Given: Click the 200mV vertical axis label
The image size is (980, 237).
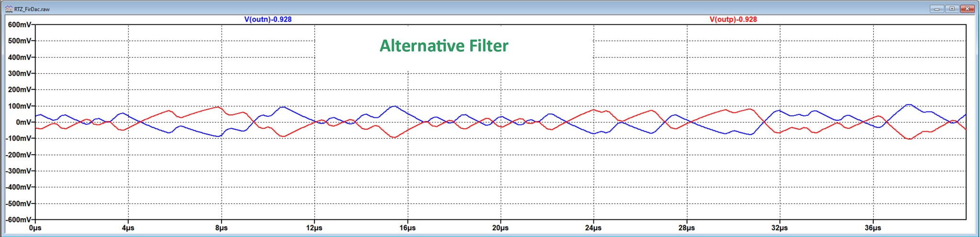Looking at the screenshot, I should [20, 90].
